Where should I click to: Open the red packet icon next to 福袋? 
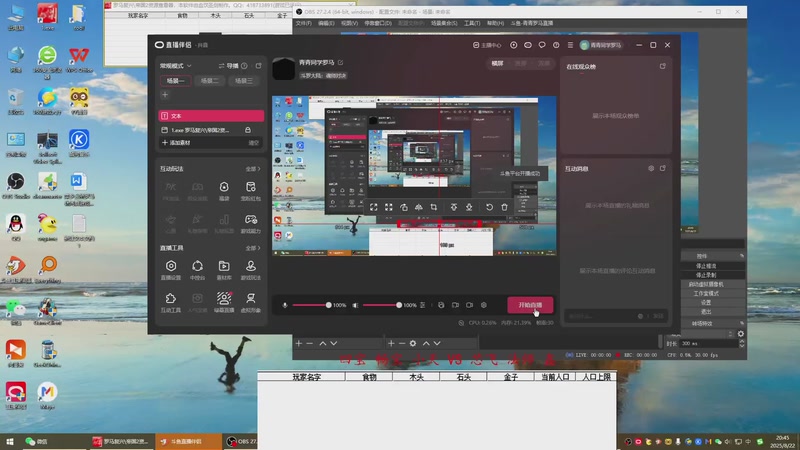click(x=251, y=190)
